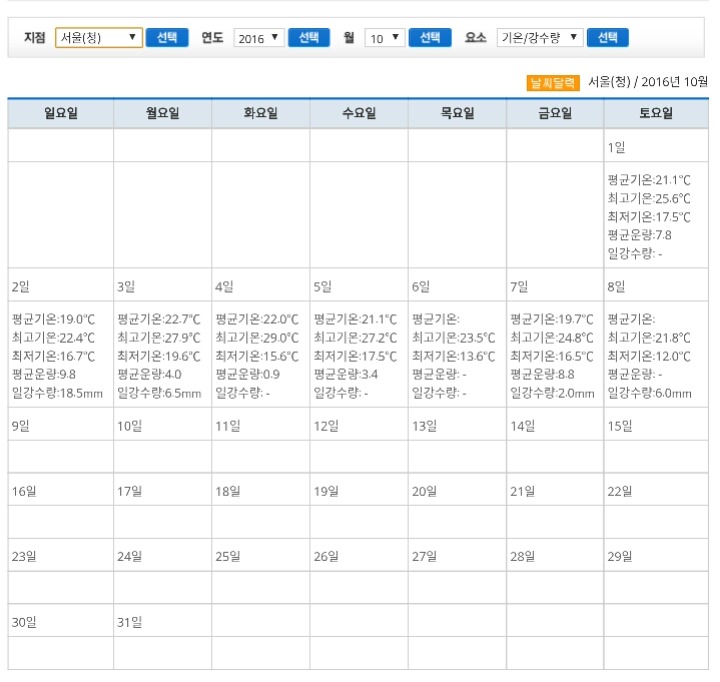The height and width of the screenshot is (682, 720).
Task: Click 일강수량:6.5mm under 3일
Action: click(159, 393)
